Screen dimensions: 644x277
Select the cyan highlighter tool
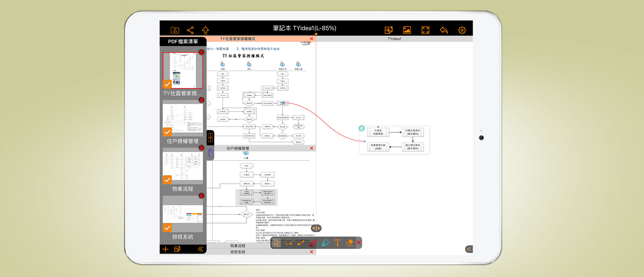[325, 243]
